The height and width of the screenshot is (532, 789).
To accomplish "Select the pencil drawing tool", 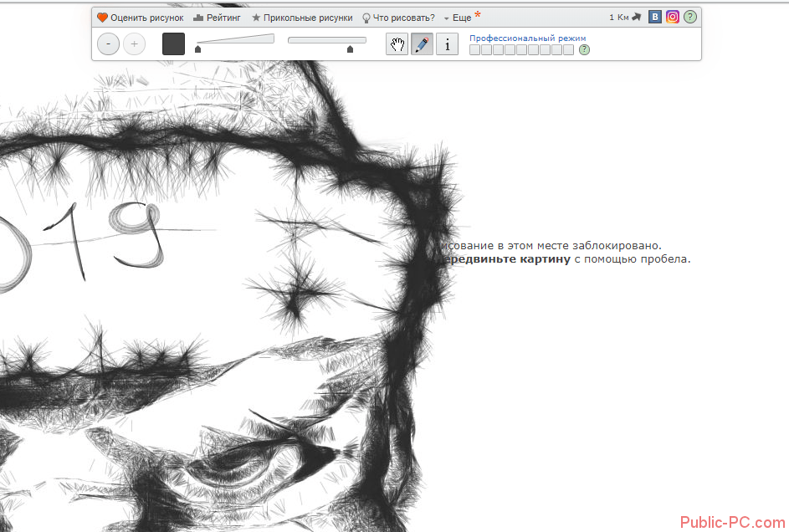I will click(x=423, y=44).
